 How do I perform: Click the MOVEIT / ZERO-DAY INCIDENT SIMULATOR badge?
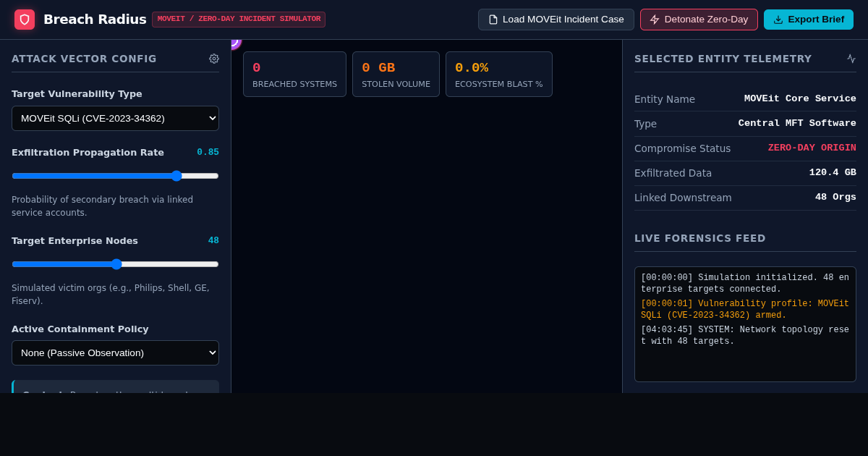239,20
